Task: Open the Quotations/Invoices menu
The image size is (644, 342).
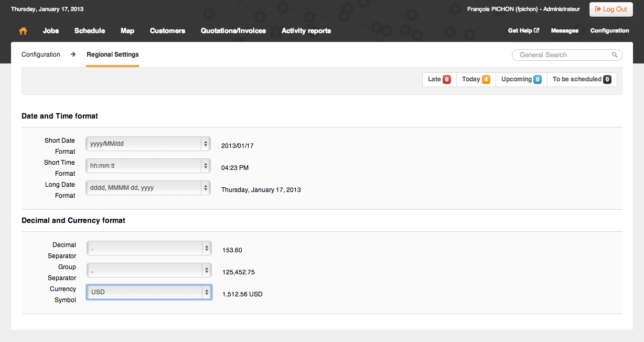Action: pos(233,31)
